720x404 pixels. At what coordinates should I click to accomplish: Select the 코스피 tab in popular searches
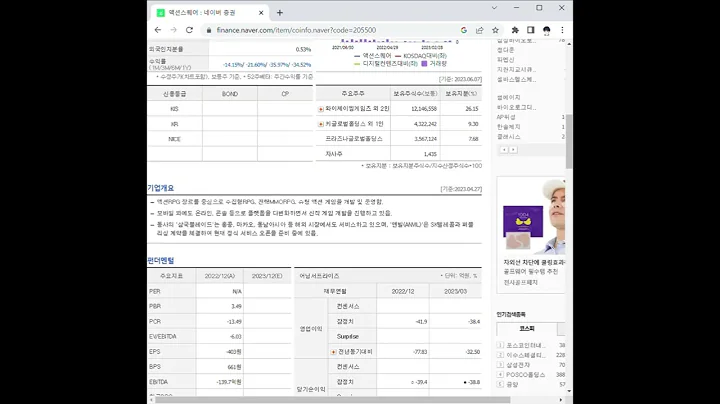[x=527, y=329]
